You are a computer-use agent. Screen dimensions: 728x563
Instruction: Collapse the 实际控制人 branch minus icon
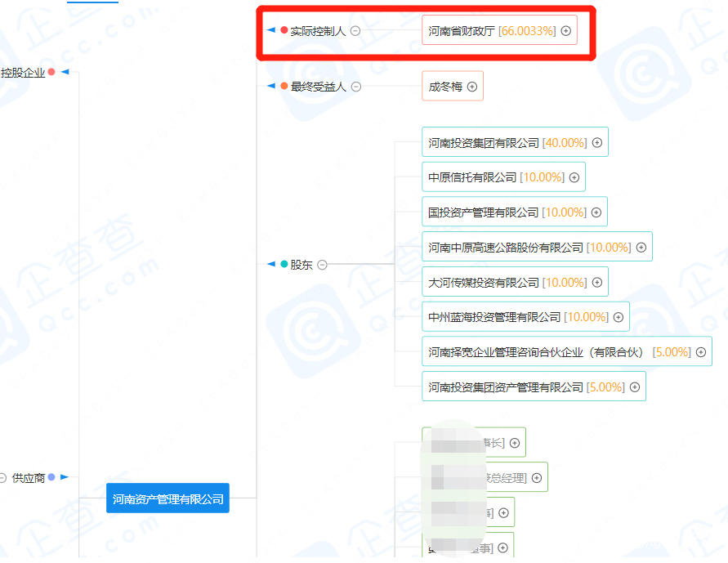point(355,31)
